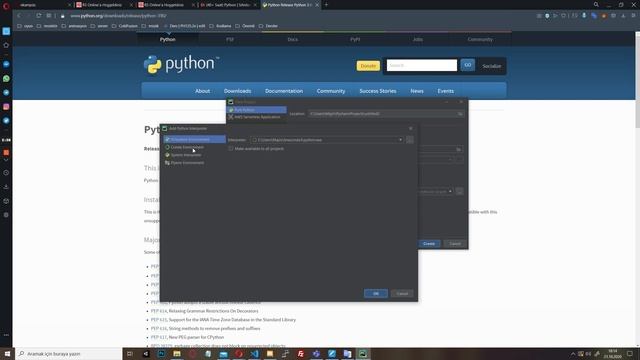Viewport: 640px width, 360px height.
Task: Open notification center in taskbar
Action: [x=630, y=354]
